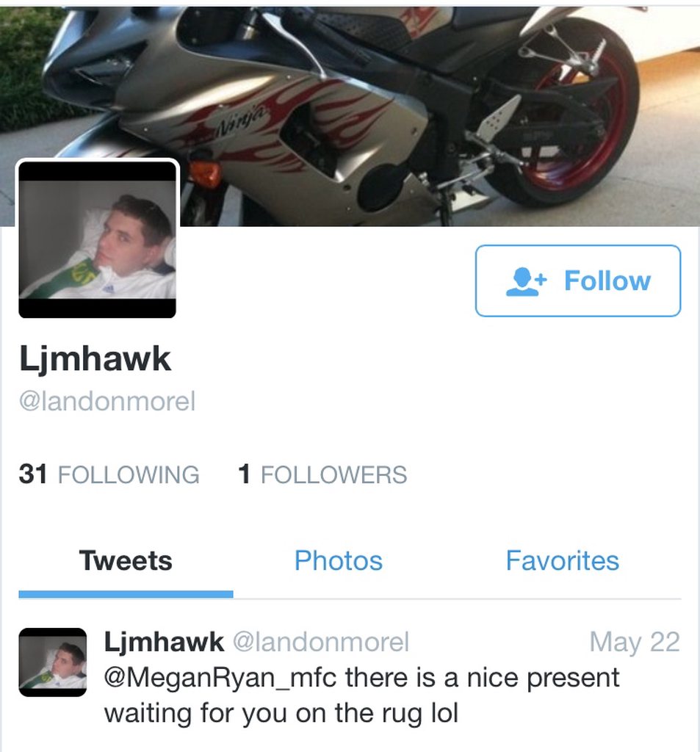The width and height of the screenshot is (700, 752).
Task: Open the @MeganRyan_mfc mention
Action: [220, 677]
